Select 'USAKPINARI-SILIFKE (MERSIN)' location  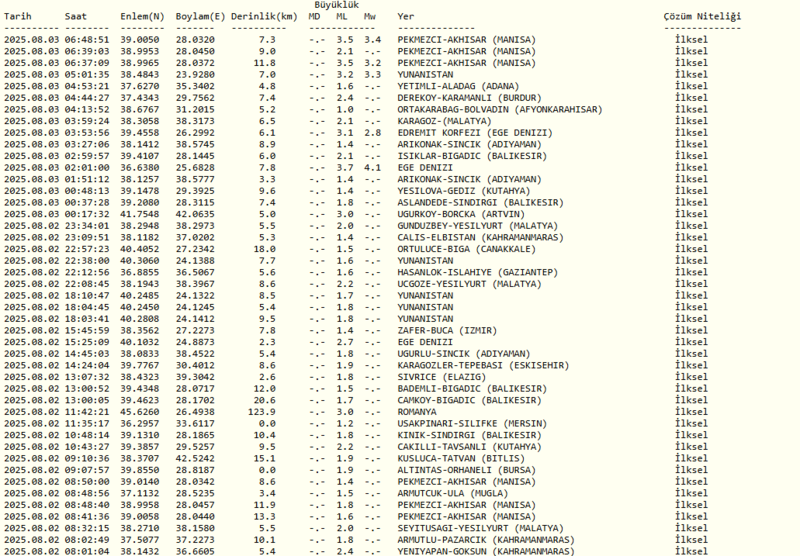pyautogui.click(x=472, y=424)
